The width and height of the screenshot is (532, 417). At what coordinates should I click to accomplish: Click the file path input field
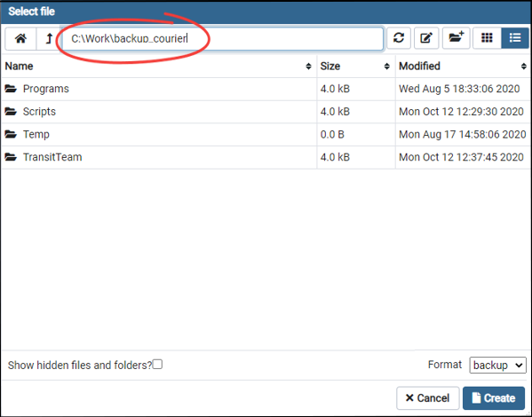click(x=223, y=39)
